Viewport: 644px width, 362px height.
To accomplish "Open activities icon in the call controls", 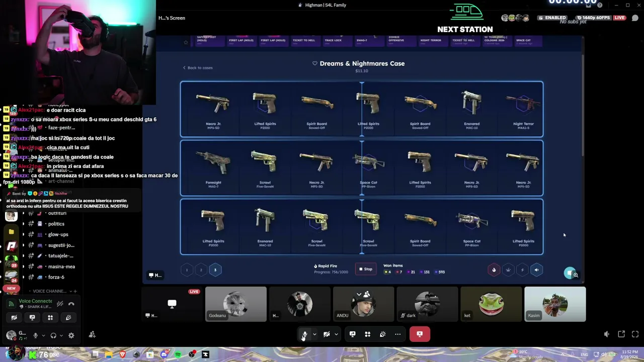I will tap(367, 334).
